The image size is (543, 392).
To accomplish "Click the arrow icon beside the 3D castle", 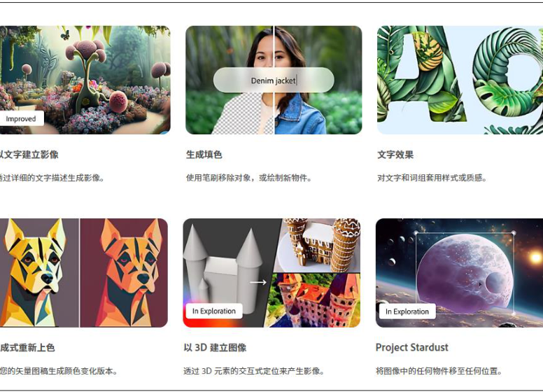I will (x=258, y=282).
